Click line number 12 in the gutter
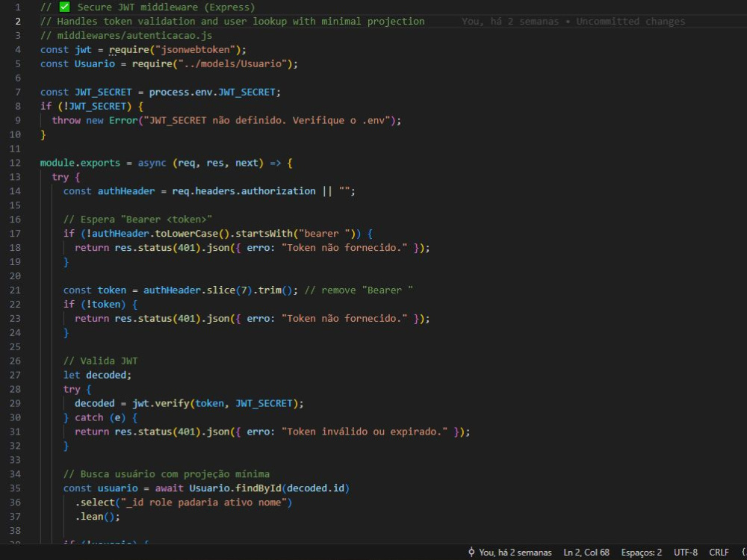This screenshot has height=560, width=747. pos(15,163)
